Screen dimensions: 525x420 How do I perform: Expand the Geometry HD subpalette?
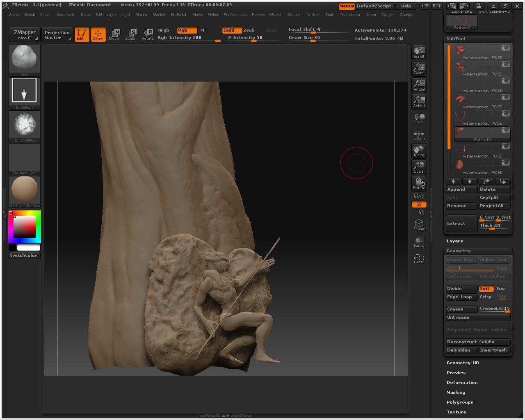tap(463, 363)
